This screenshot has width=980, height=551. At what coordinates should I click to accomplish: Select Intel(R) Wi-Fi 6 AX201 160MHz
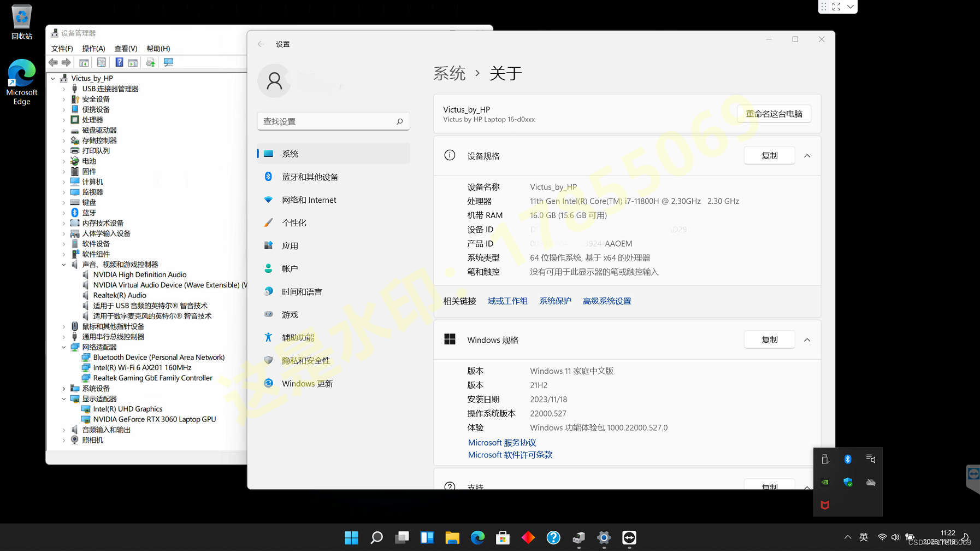click(x=142, y=368)
